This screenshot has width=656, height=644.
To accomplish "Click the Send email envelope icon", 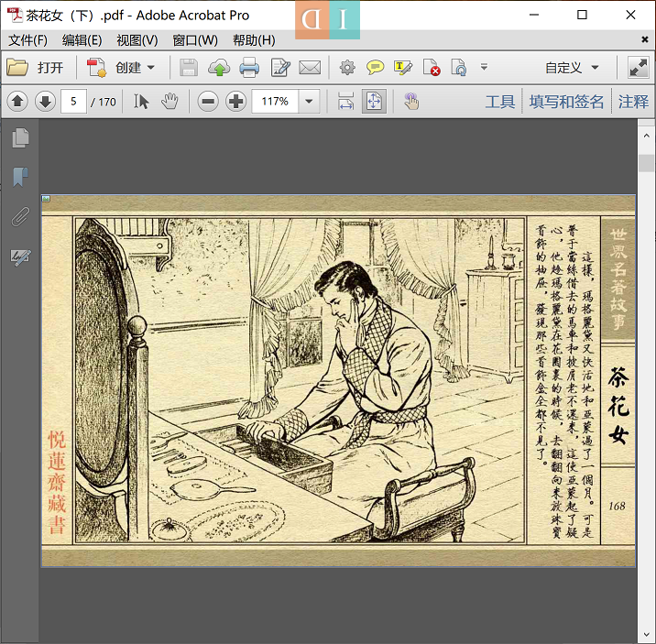I will click(x=310, y=67).
